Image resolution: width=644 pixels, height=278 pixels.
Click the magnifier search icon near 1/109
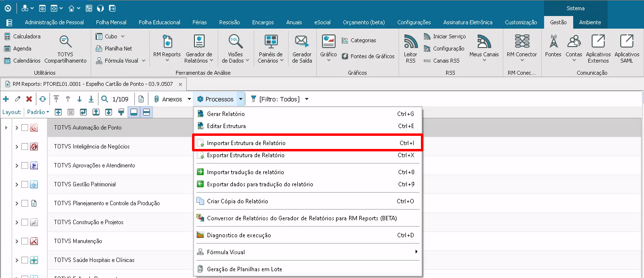(105, 99)
